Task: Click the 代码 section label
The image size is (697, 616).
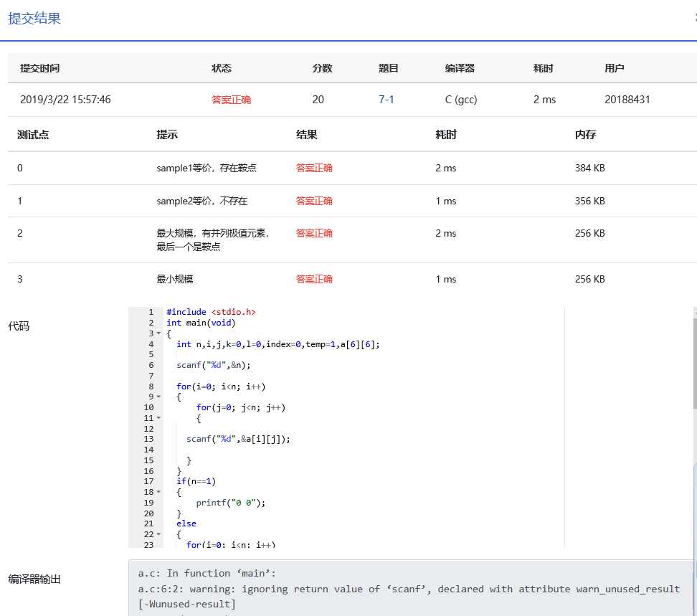Action: point(19,326)
